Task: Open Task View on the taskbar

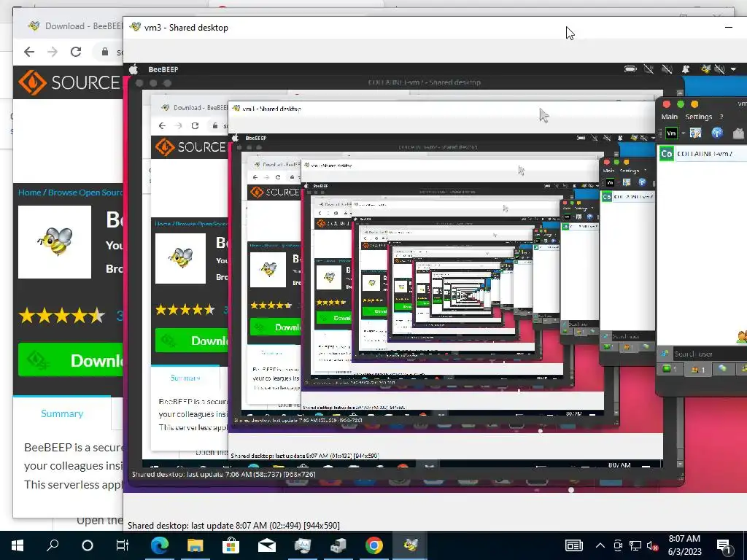Action: (x=123, y=545)
